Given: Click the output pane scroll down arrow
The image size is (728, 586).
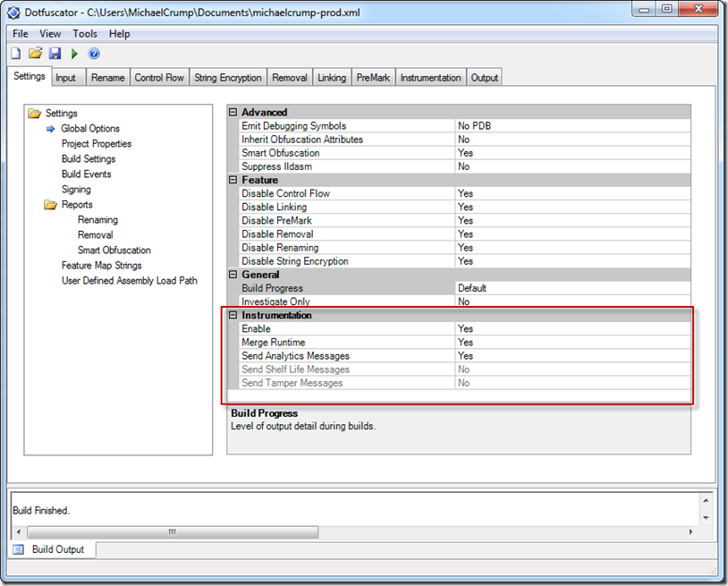Looking at the screenshot, I should 706,518.
